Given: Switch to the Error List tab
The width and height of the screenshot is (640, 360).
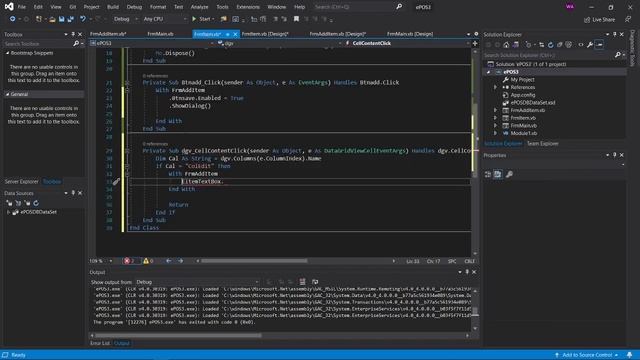Looking at the screenshot, I should pyautogui.click(x=100, y=343).
